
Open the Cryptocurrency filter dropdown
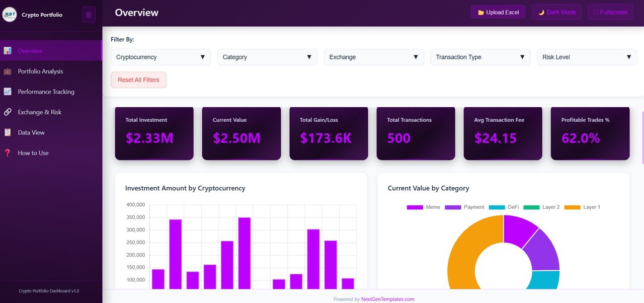pos(160,57)
